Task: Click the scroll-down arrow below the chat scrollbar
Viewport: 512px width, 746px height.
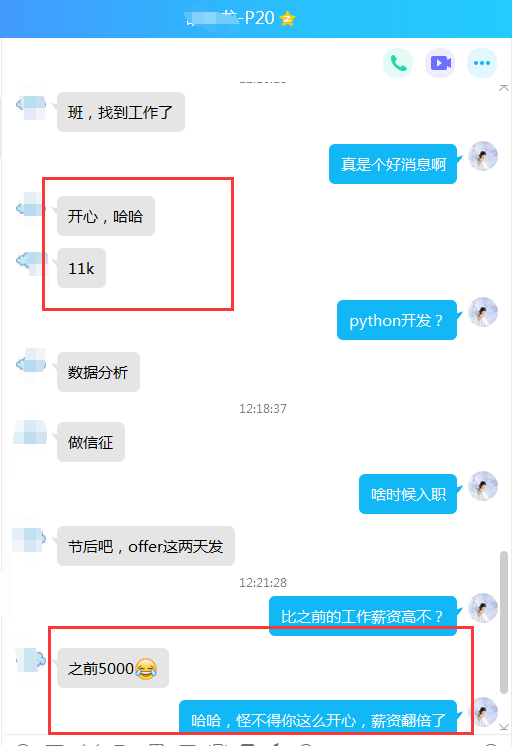Action: click(x=503, y=726)
